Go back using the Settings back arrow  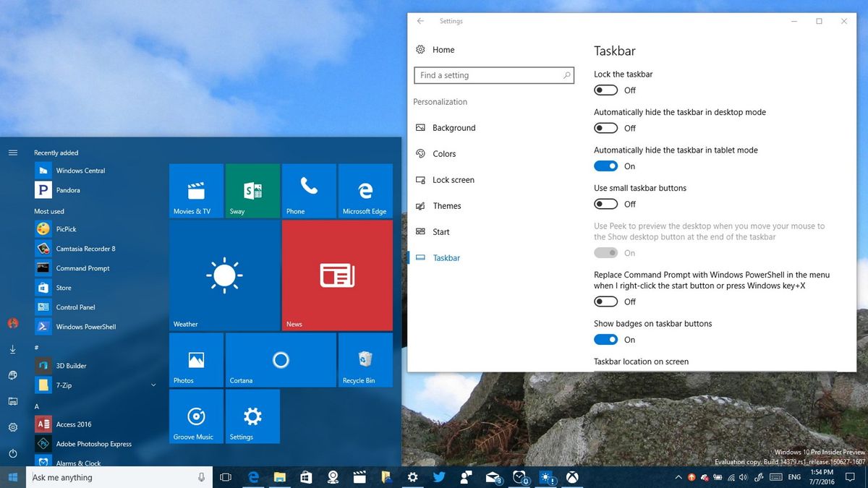tap(420, 21)
